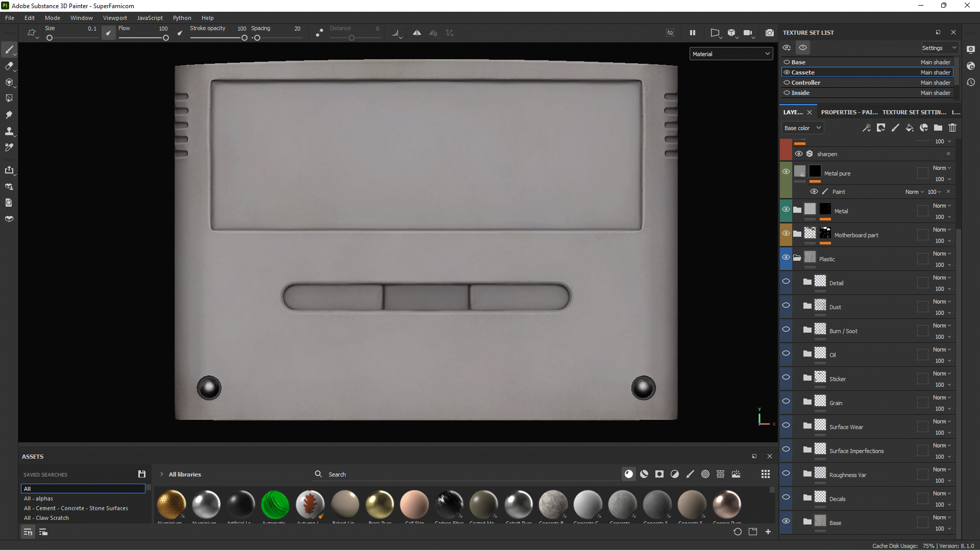Screen dimensions: 980x551
Task: Select the Paint brush tool
Action: (9, 50)
